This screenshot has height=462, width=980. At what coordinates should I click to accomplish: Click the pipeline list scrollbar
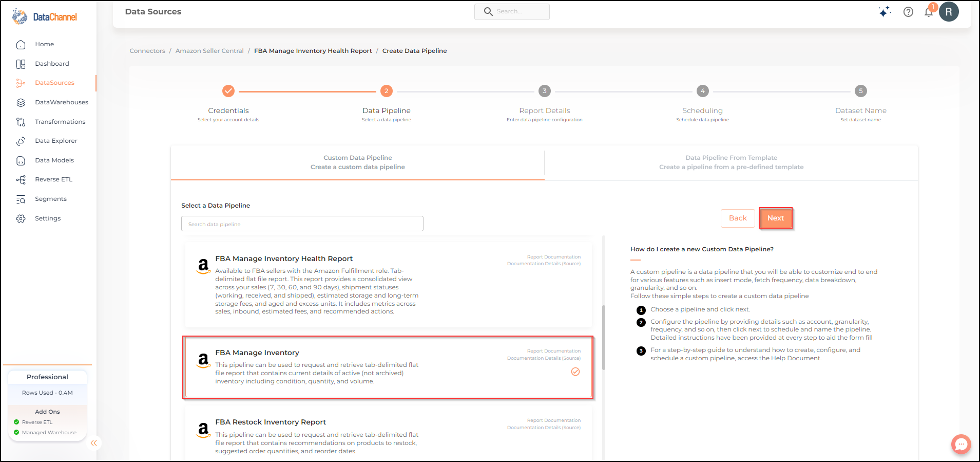click(604, 338)
